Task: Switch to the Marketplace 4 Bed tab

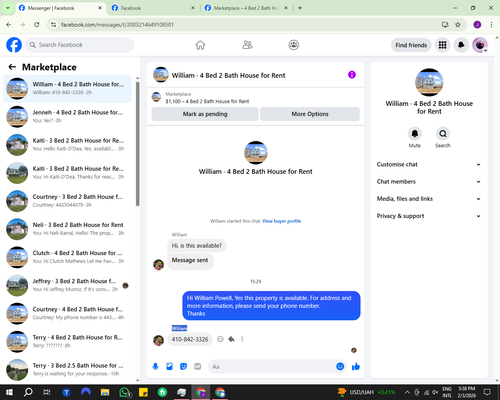Action: point(247,8)
